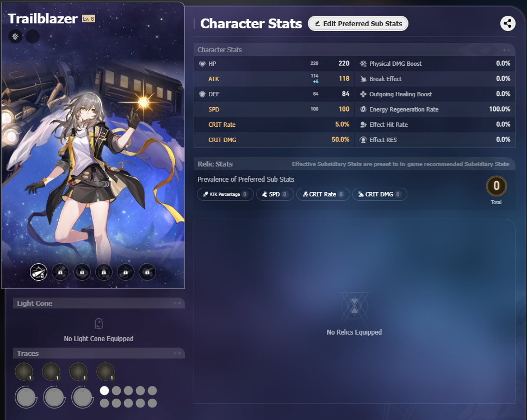Expand the Traces section header
Screen dimensions: 527x420
[x=99, y=353]
